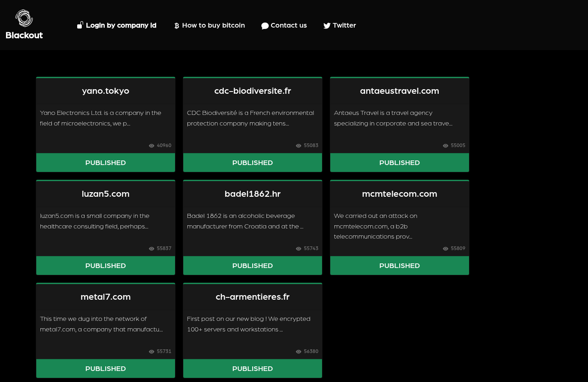Click the 'We carried out an attack' description
The width and height of the screenshot is (588, 382).
(x=376, y=226)
